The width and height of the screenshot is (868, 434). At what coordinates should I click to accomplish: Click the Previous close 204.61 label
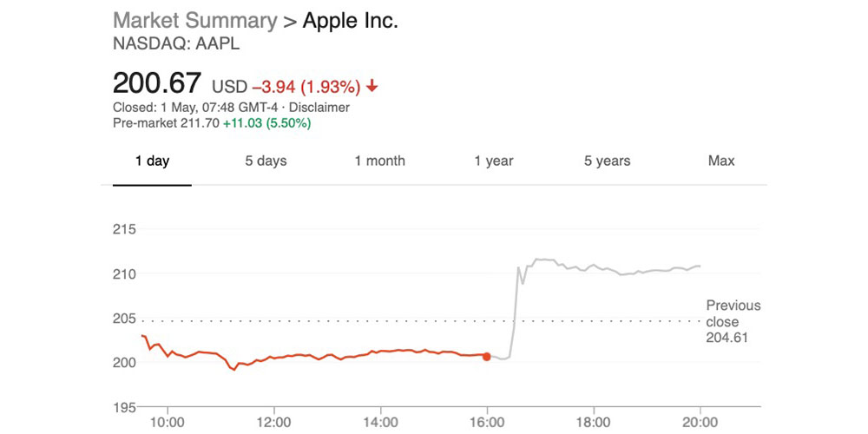pos(733,321)
